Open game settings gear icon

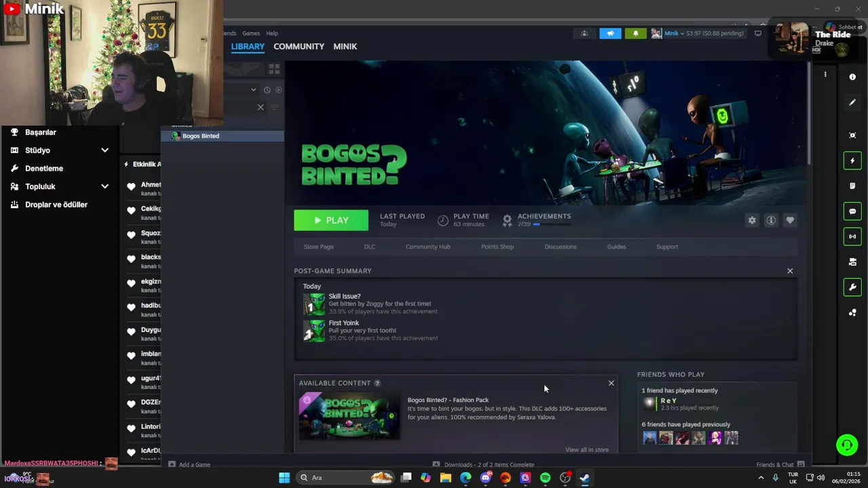(x=752, y=220)
